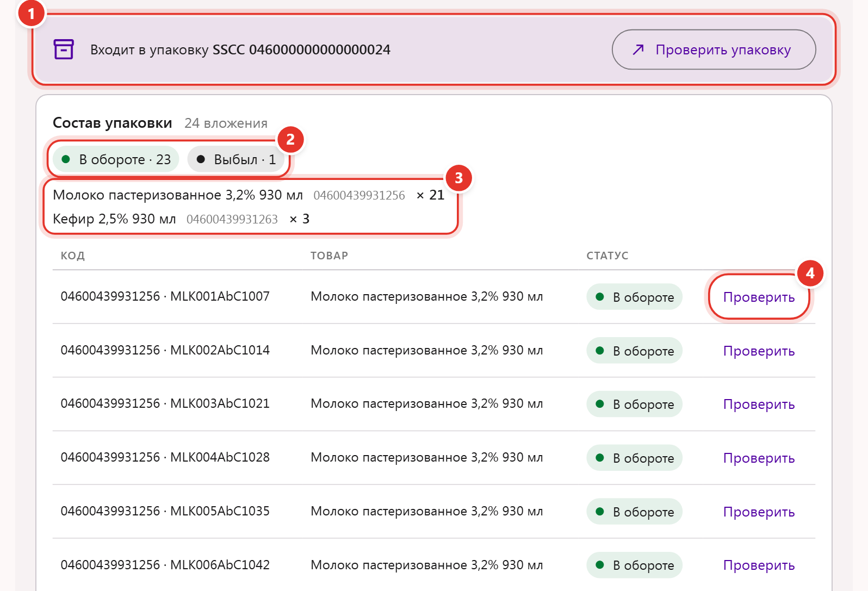Click Проверить link for MLK004AbC1028
The image size is (868, 591).
759,458
